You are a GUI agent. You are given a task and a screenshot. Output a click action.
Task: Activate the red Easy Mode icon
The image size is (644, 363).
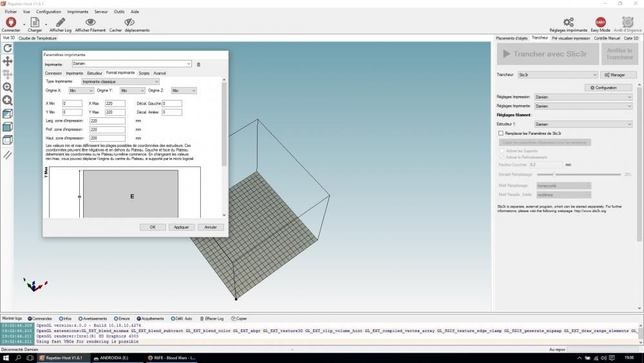[600, 22]
